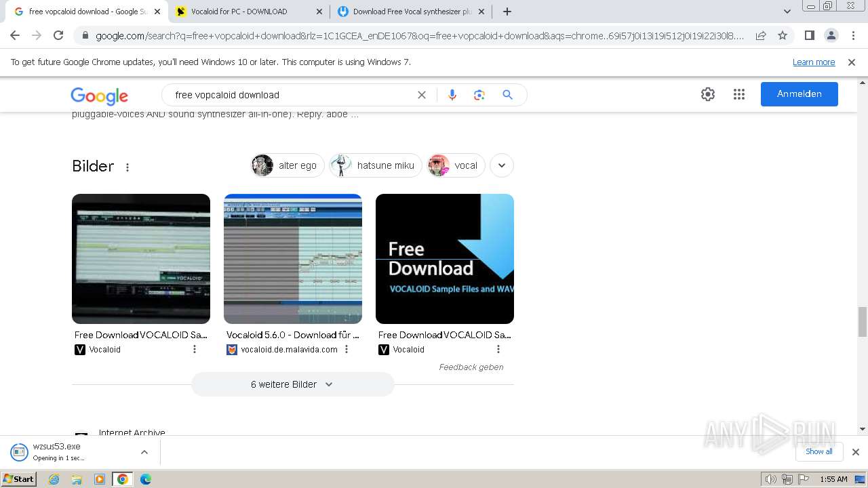Open the Start menu
The height and width of the screenshot is (488, 868).
(18, 479)
